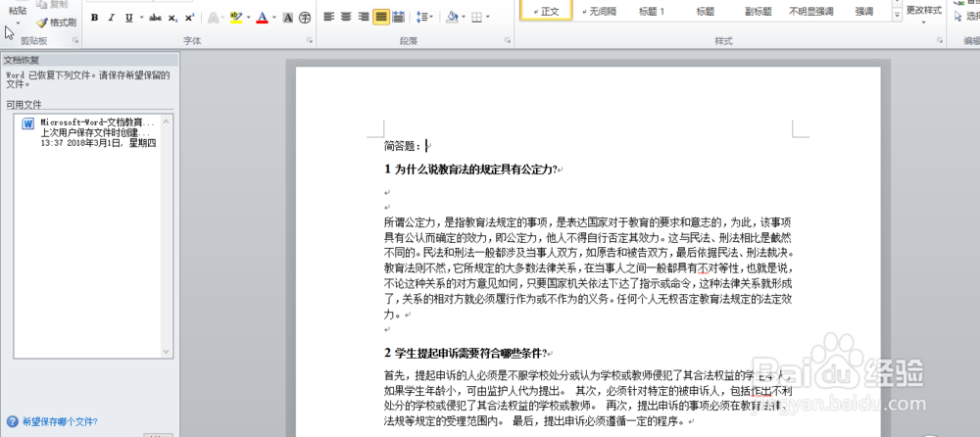Open the paragraph (段落) dialog launcher
This screenshot has height=437, width=980.
[507, 41]
